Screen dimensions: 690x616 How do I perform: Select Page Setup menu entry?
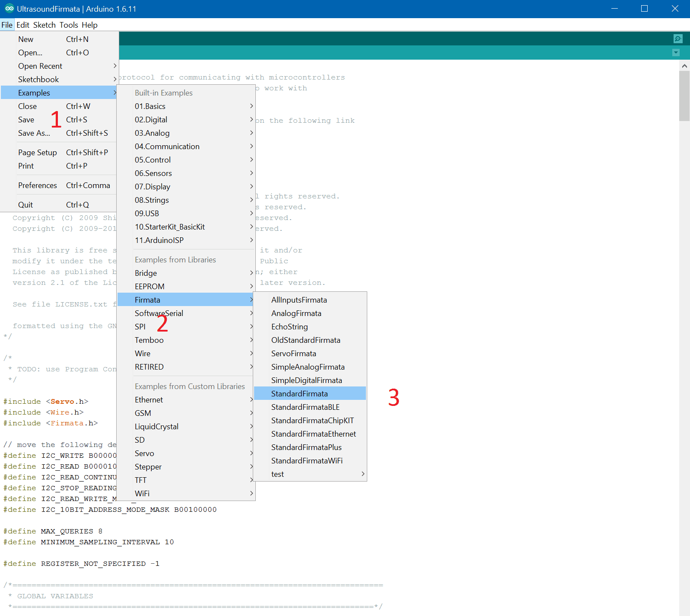(x=59, y=153)
